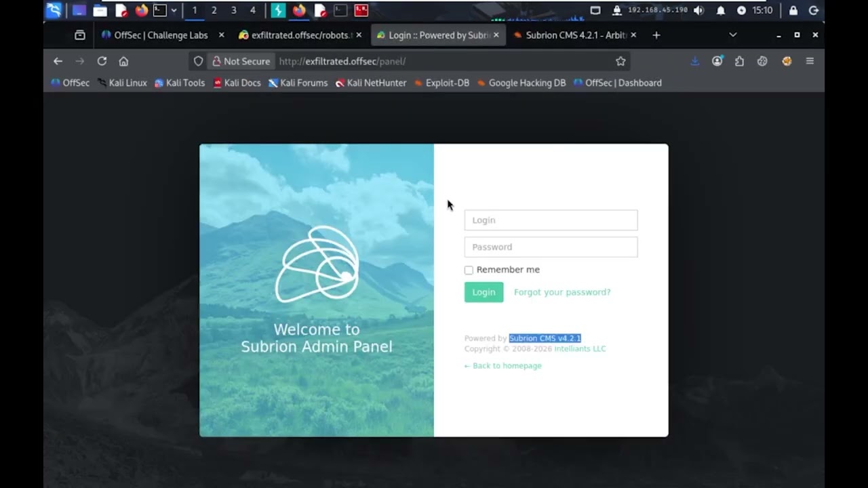Open the Firefox downloads panel
The height and width of the screenshot is (488, 868).
tap(695, 61)
